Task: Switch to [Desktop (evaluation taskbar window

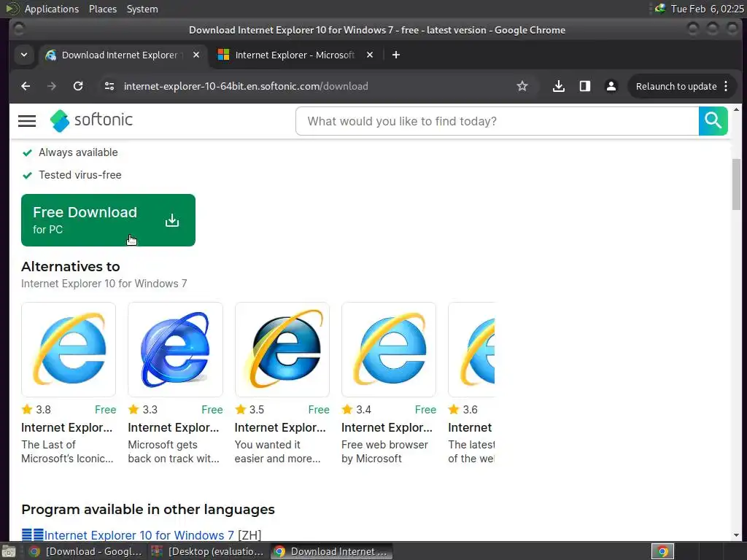Action: point(208,551)
